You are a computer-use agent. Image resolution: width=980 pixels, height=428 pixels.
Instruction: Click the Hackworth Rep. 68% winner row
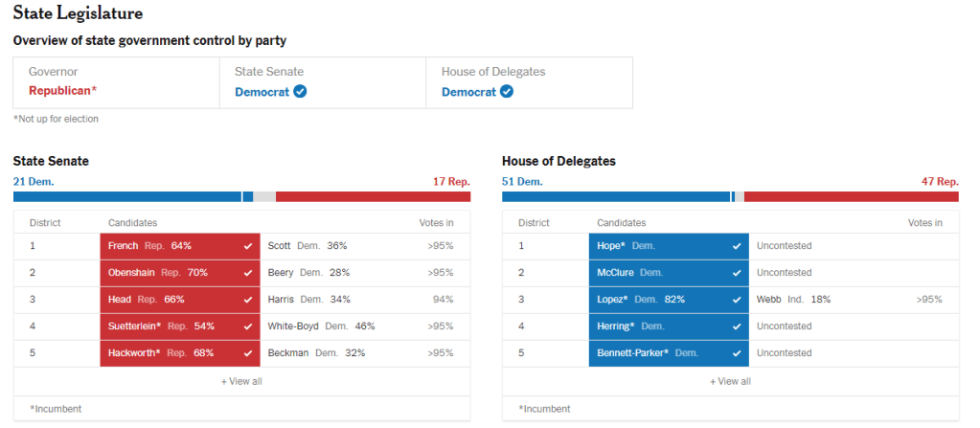click(x=180, y=353)
